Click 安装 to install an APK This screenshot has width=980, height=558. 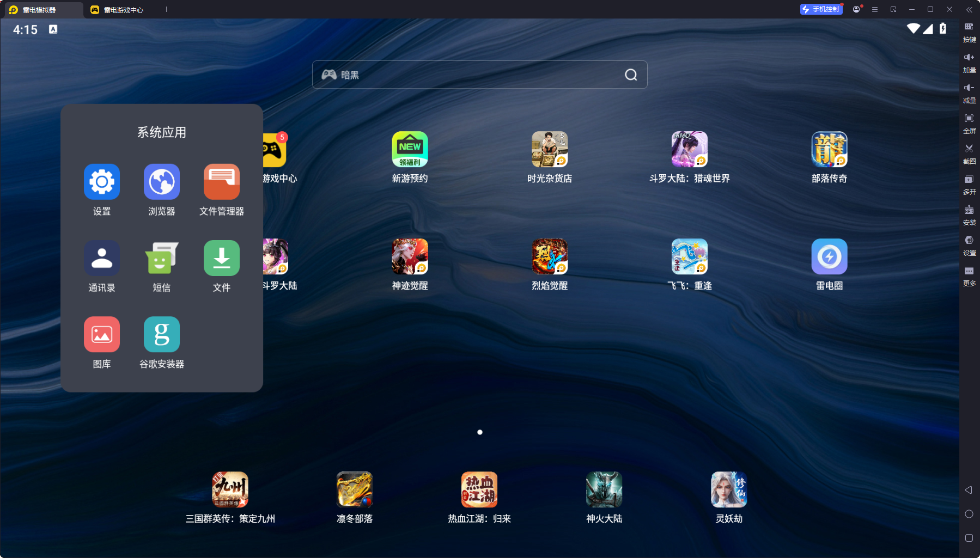point(969,215)
